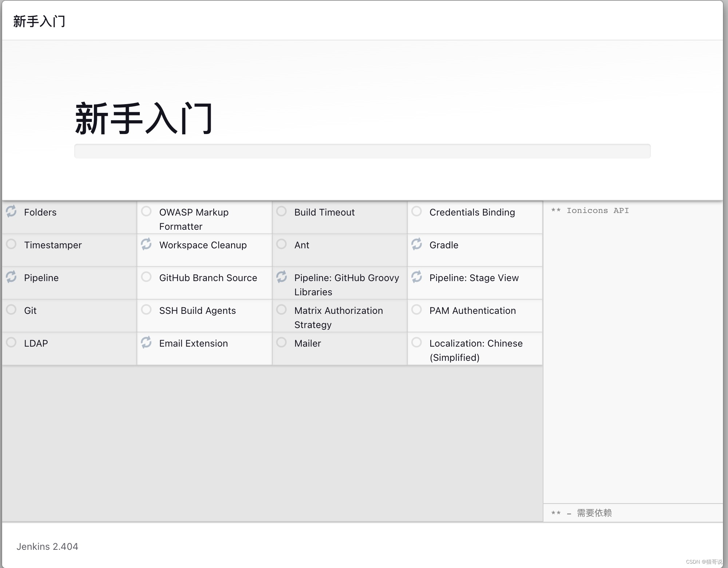This screenshot has width=728, height=568.
Task: Click the Mailer plugin label
Action: pos(308,343)
